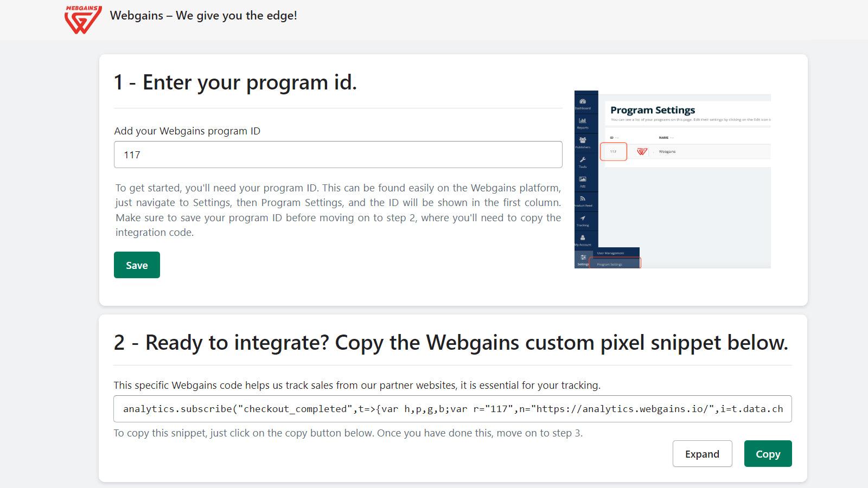
Task: Save your Webgains program ID
Action: point(136,265)
